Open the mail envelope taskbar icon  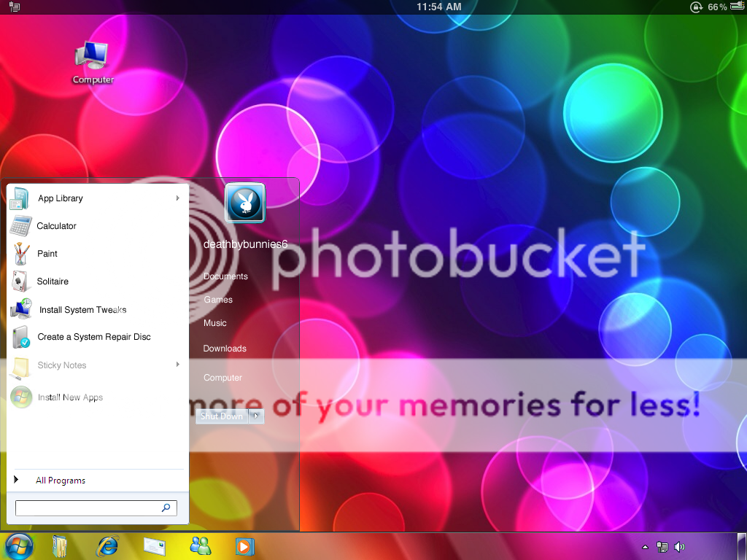[x=155, y=546]
